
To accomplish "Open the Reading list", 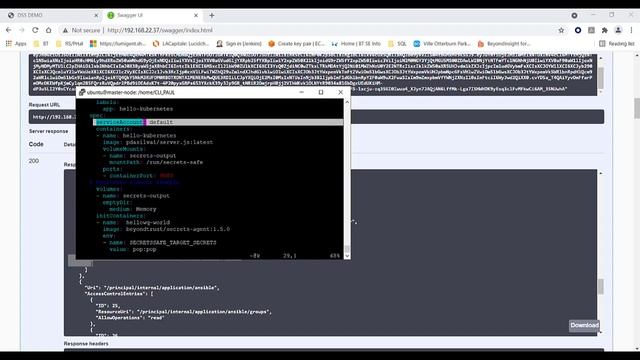I will 617,44.
